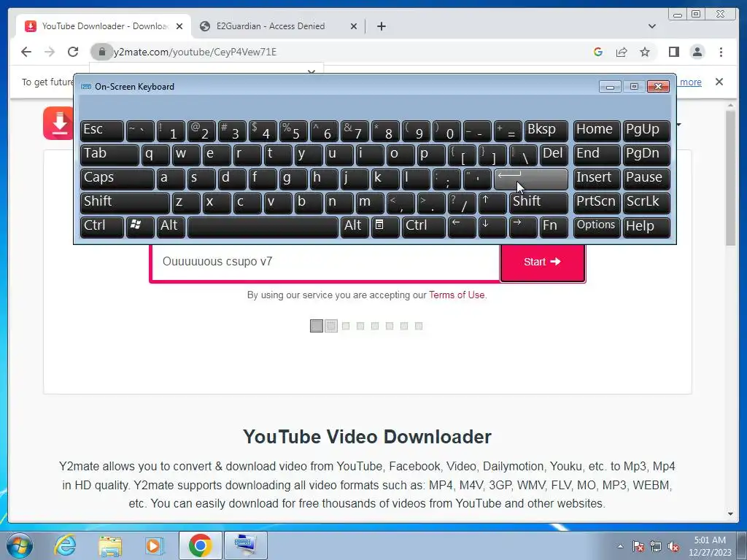The width and height of the screenshot is (747, 560).
Task: Tap the up arrow key
Action: tap(492, 203)
